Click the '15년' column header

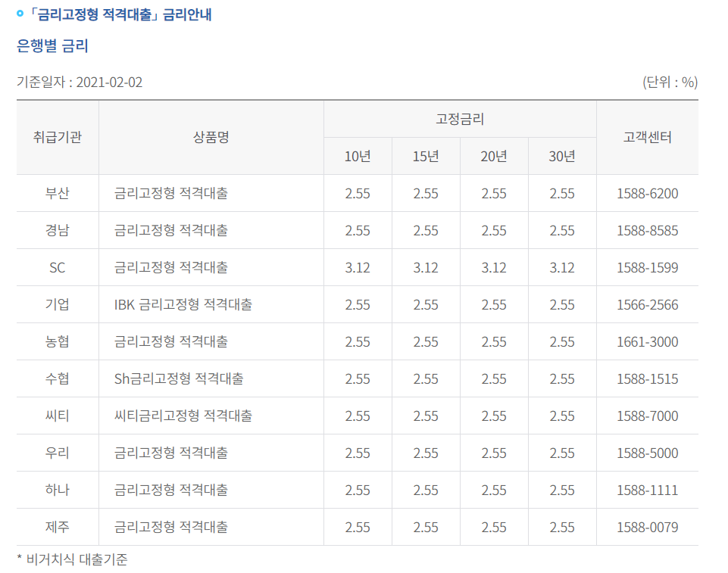(x=426, y=157)
